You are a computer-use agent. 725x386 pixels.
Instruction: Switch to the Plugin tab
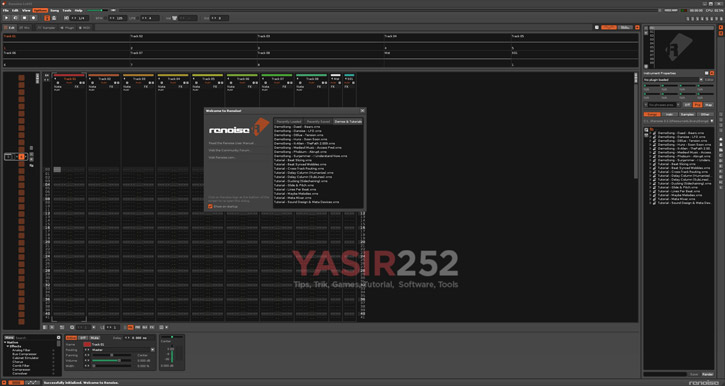68,28
